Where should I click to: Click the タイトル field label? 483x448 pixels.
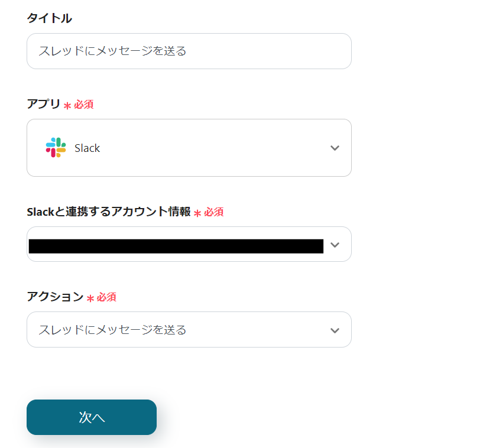pyautogui.click(x=50, y=18)
